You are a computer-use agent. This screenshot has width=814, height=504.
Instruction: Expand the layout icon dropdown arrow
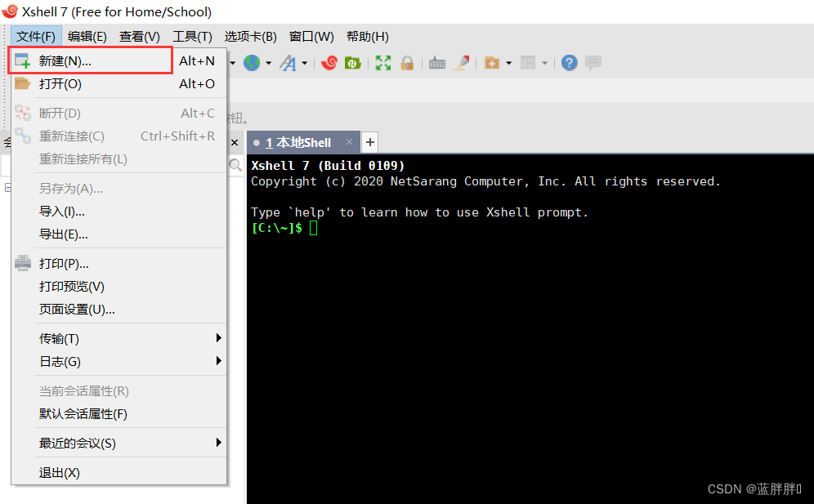[x=544, y=64]
